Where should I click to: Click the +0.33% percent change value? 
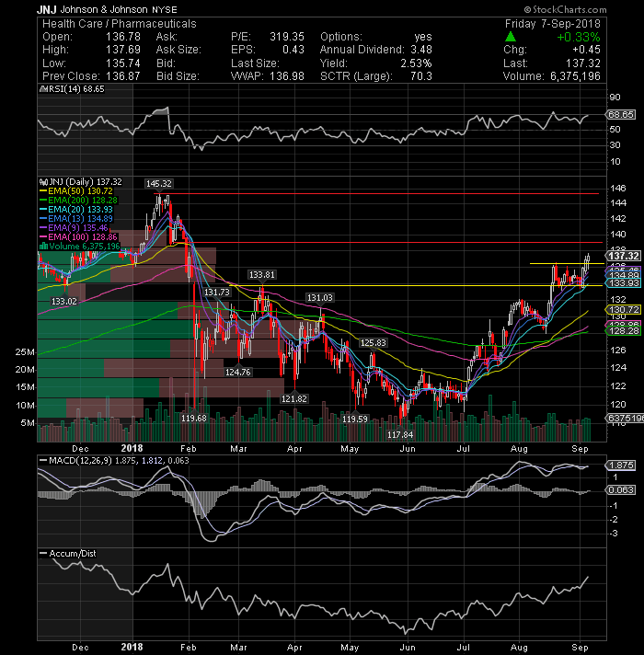(579, 37)
